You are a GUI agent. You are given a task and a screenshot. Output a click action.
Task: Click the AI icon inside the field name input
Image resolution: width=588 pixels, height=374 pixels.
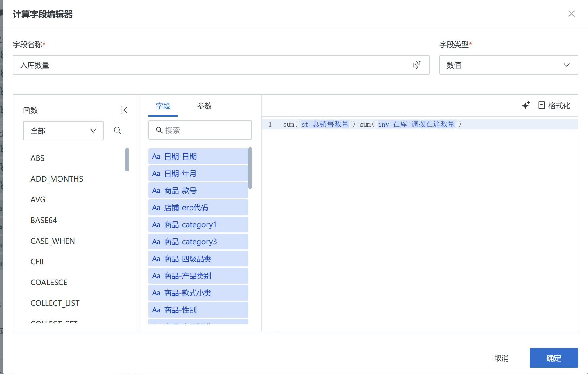pos(417,64)
